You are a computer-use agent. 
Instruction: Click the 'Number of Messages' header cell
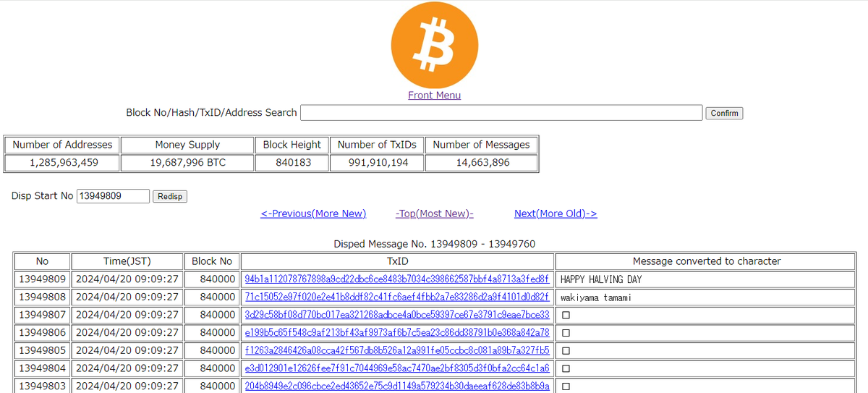click(481, 145)
